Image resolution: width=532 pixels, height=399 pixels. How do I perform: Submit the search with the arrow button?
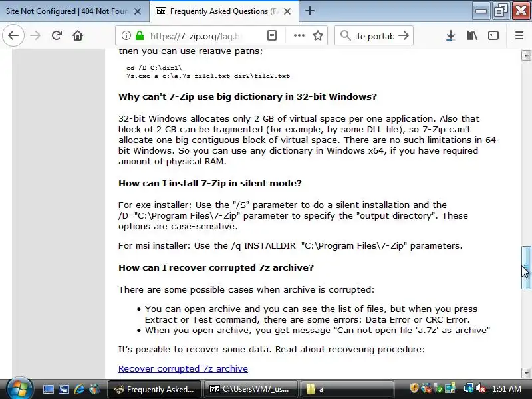(x=404, y=35)
